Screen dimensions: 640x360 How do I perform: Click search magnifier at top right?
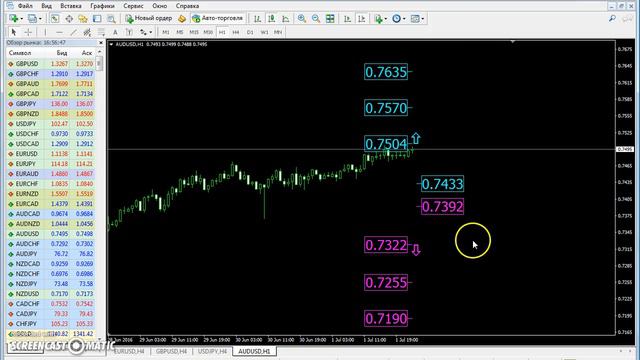tap(612, 18)
